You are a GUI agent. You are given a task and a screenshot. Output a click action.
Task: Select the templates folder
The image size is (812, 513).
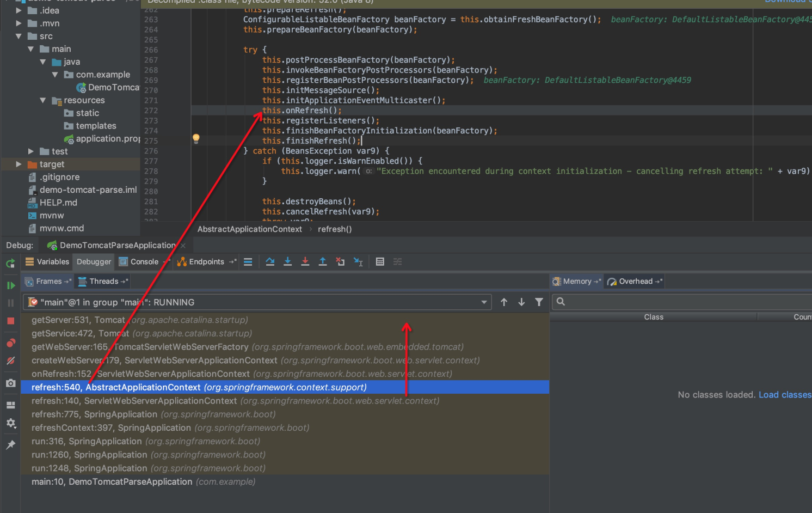click(x=90, y=126)
